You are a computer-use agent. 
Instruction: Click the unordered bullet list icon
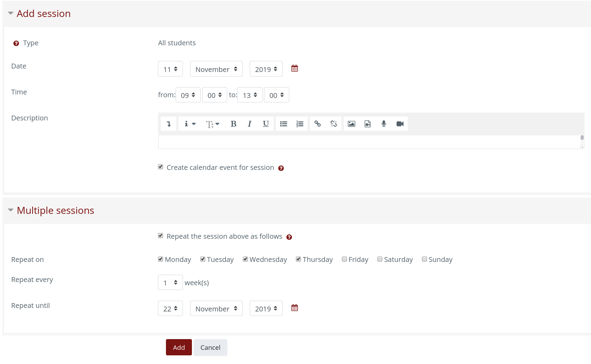(x=283, y=124)
